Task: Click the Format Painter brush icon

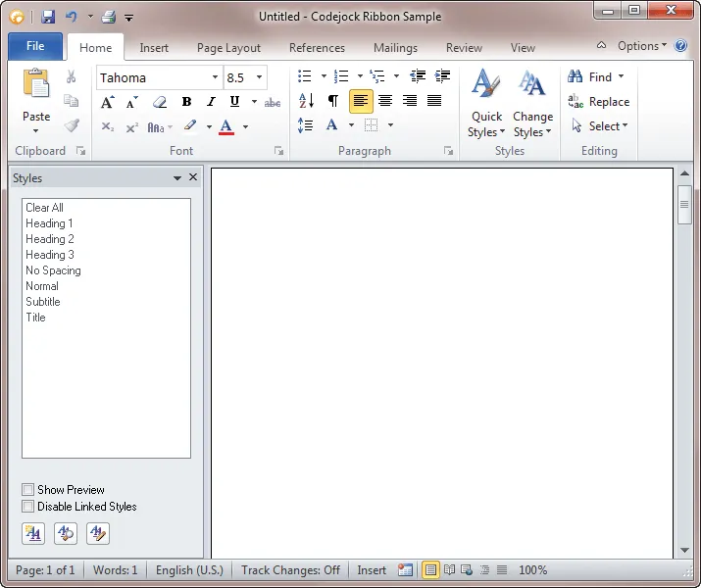Action: [x=72, y=125]
